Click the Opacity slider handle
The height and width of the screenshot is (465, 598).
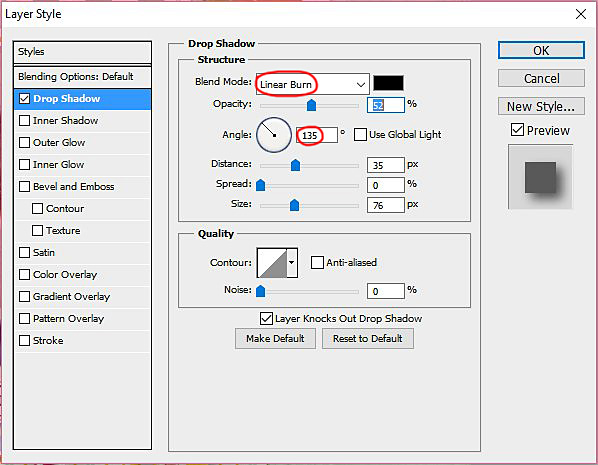312,105
